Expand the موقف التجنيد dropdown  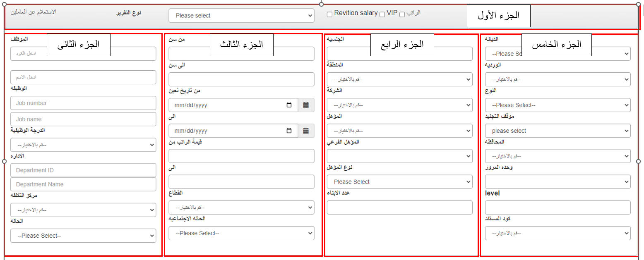point(557,131)
